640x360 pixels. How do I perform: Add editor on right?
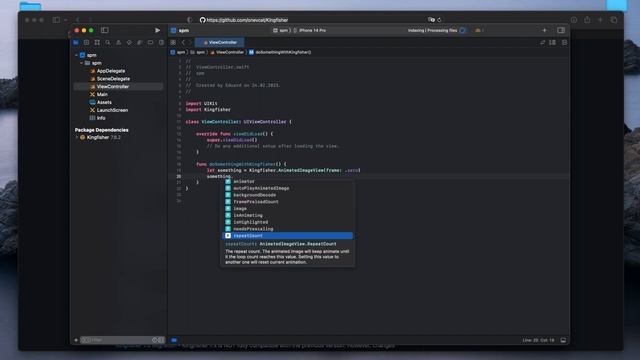point(564,42)
